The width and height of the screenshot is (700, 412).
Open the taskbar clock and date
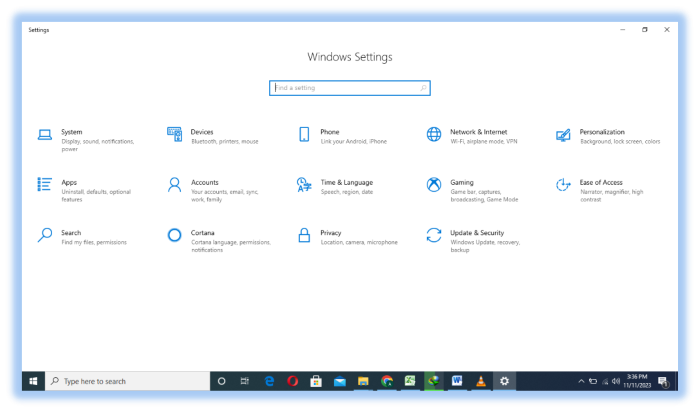coord(637,381)
